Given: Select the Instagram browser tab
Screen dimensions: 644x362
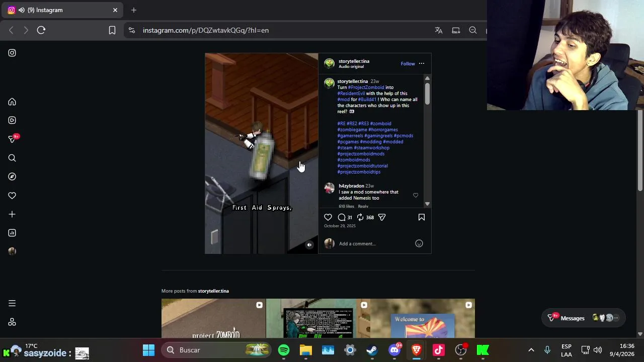Looking at the screenshot, I should pyautogui.click(x=62, y=10).
